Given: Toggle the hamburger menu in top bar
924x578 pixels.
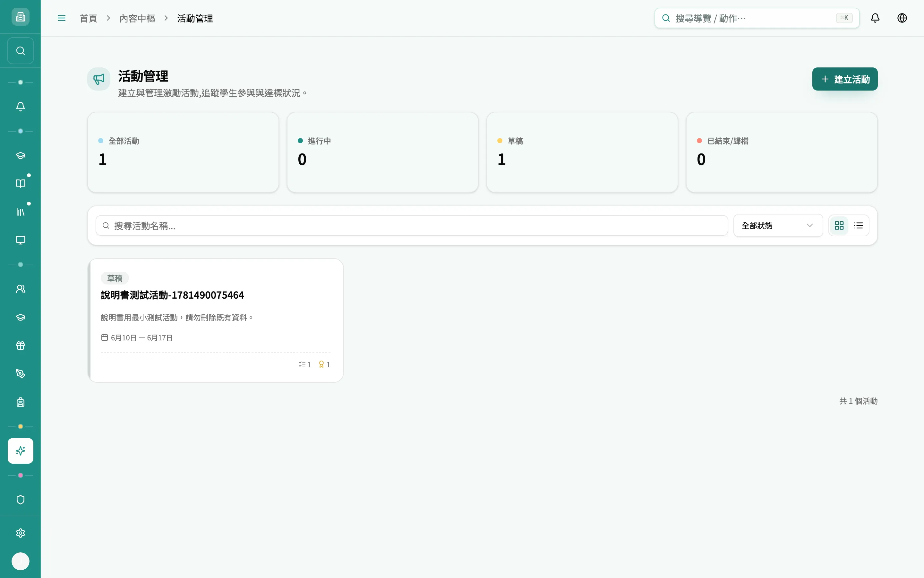Looking at the screenshot, I should (x=62, y=18).
